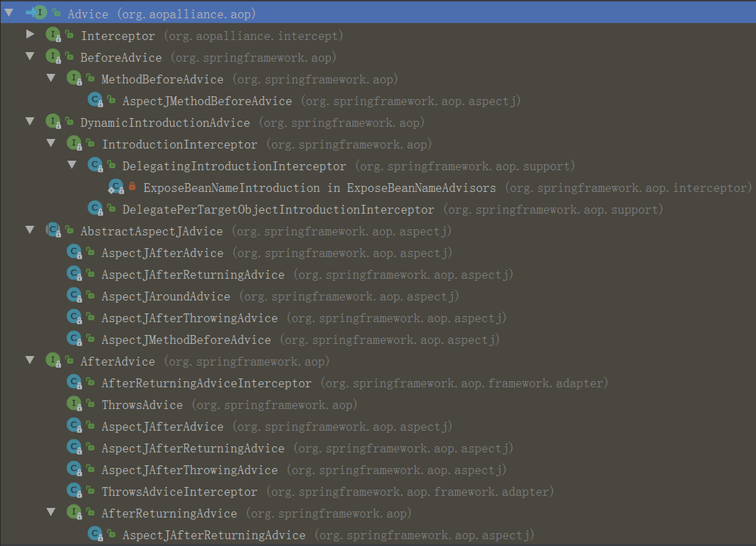This screenshot has height=546, width=756.
Task: Select the AfterReturningAdviceInterceptor label
Action: click(x=207, y=383)
